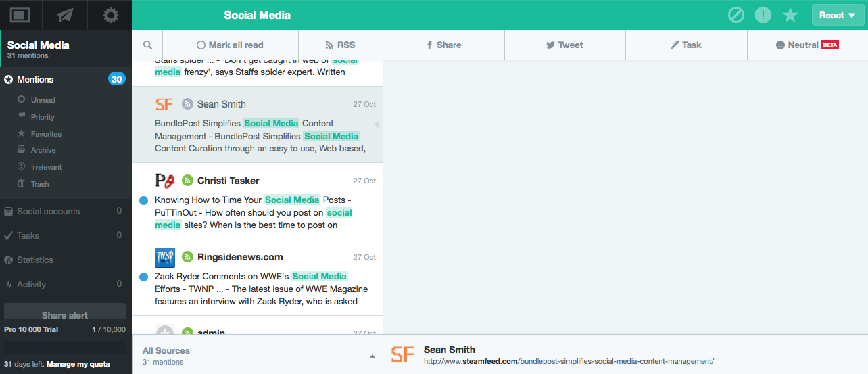The height and width of the screenshot is (374, 868).
Task: Open Neutral sentiment dropdown
Action: point(807,45)
